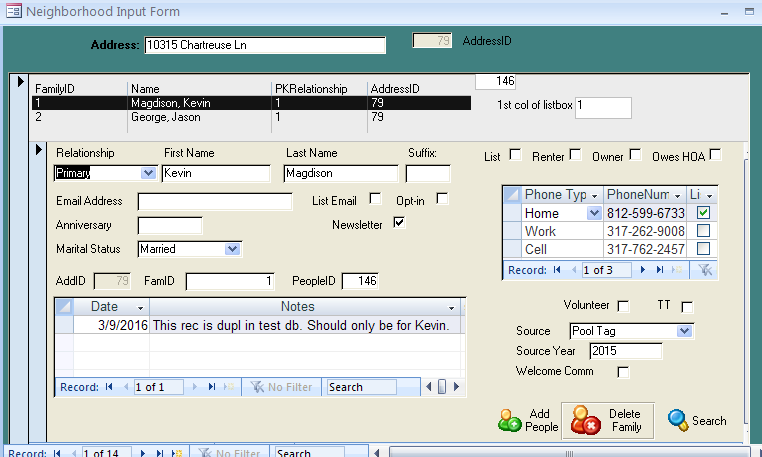Click the Search button label
Image resolution: width=762 pixels, height=457 pixels.
709,421
